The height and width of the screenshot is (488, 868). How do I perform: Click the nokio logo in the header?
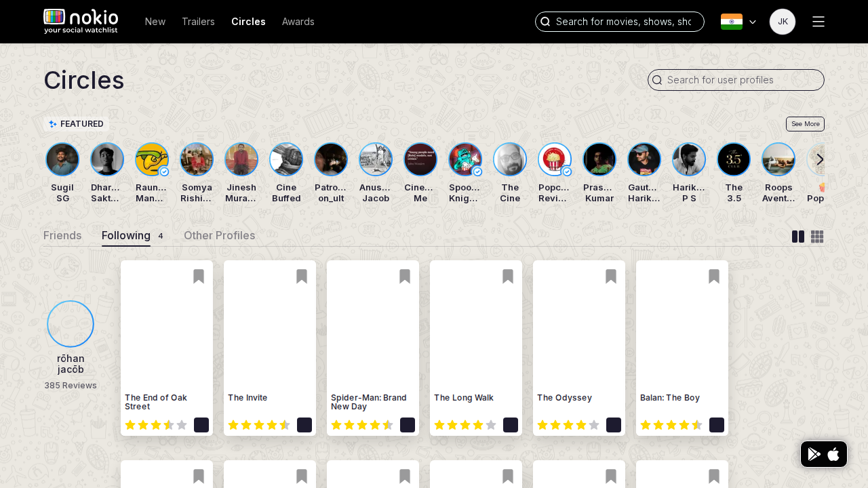(81, 22)
